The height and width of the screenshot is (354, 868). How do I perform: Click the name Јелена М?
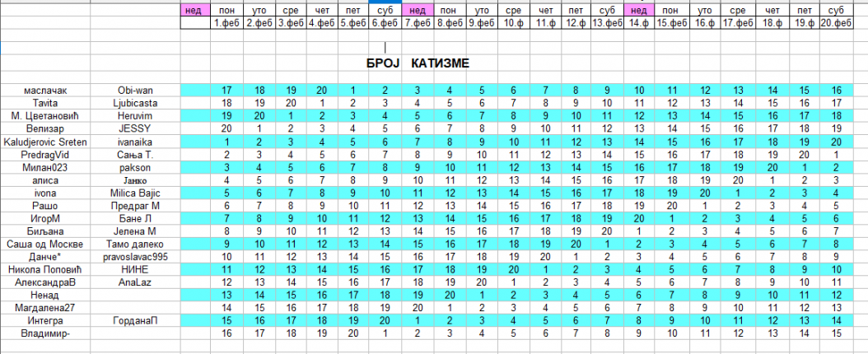[135, 231]
